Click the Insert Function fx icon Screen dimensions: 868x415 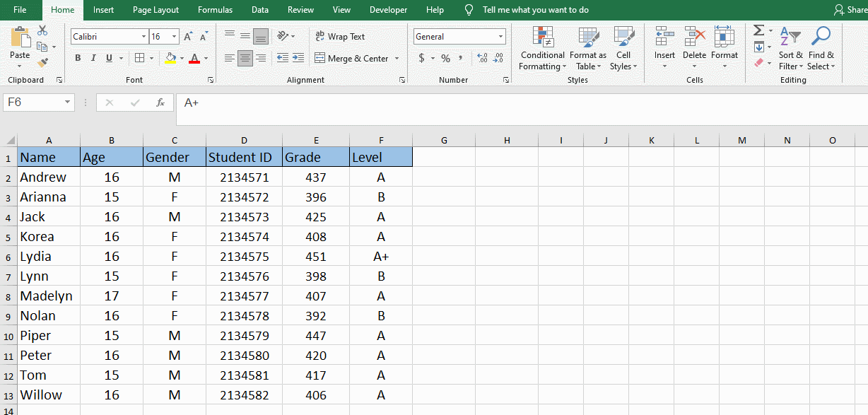(x=160, y=103)
